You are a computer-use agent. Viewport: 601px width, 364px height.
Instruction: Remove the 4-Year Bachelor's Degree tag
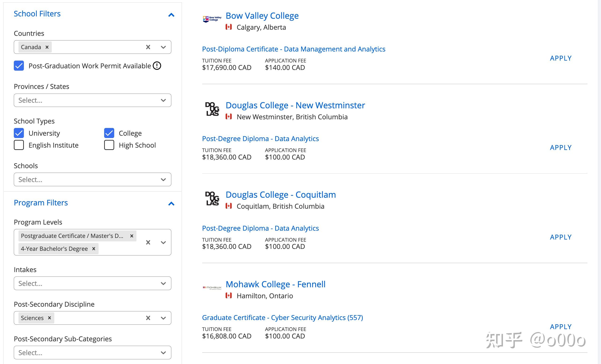(x=94, y=249)
